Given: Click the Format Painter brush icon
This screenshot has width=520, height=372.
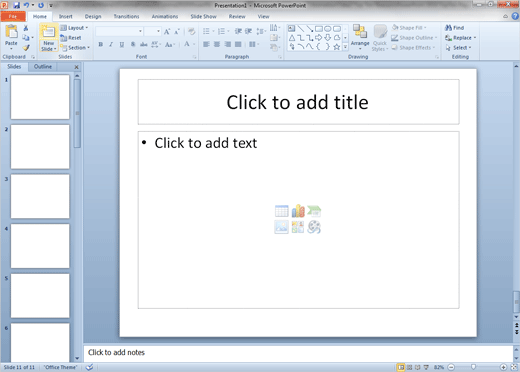Looking at the screenshot, I should point(26,48).
